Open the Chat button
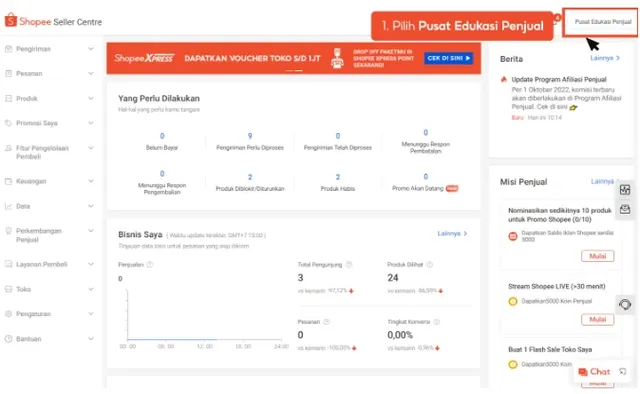Screen dimensions: 640x394 point(594,372)
